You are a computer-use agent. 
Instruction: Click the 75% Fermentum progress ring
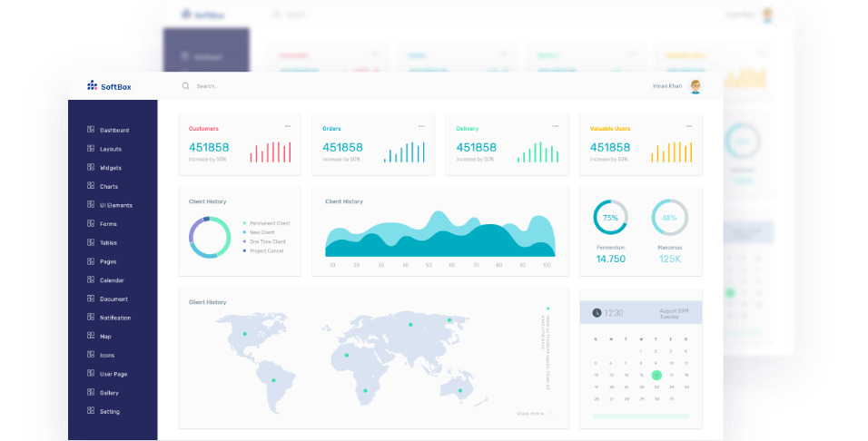point(610,218)
